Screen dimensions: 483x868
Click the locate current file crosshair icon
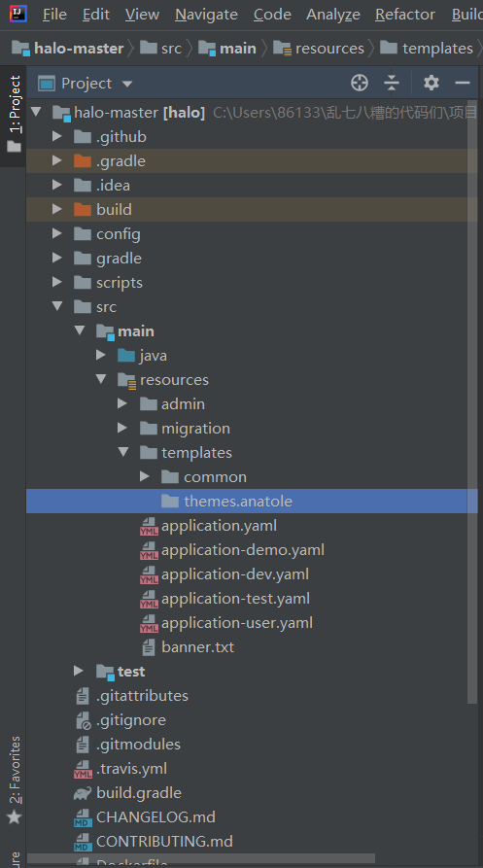click(360, 83)
